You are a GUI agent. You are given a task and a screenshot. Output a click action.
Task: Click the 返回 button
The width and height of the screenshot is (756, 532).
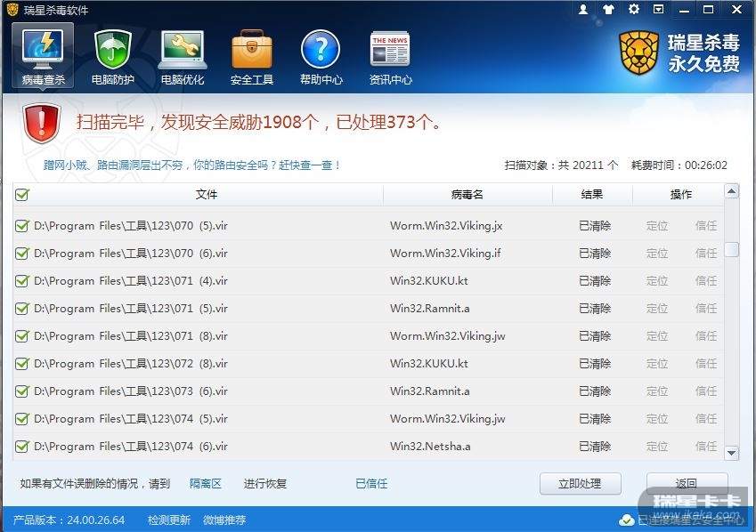pos(687,483)
